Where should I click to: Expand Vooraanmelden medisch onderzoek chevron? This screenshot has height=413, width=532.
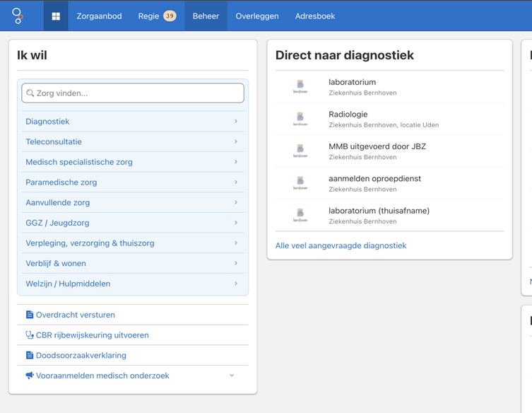(232, 376)
